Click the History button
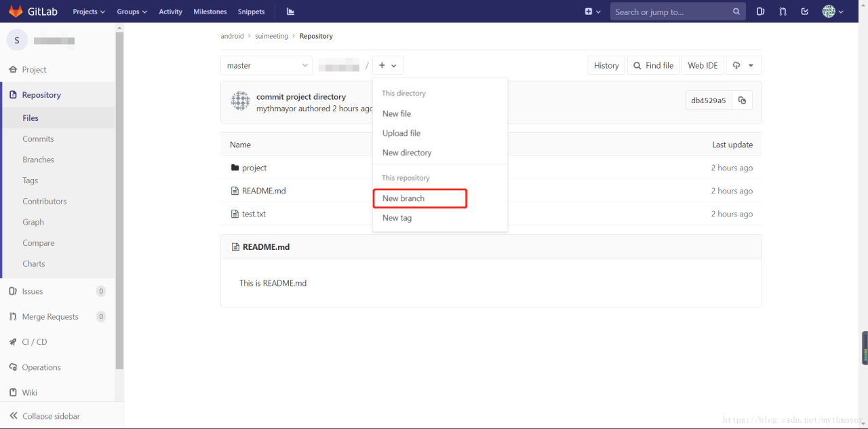868x429 pixels. [x=606, y=66]
